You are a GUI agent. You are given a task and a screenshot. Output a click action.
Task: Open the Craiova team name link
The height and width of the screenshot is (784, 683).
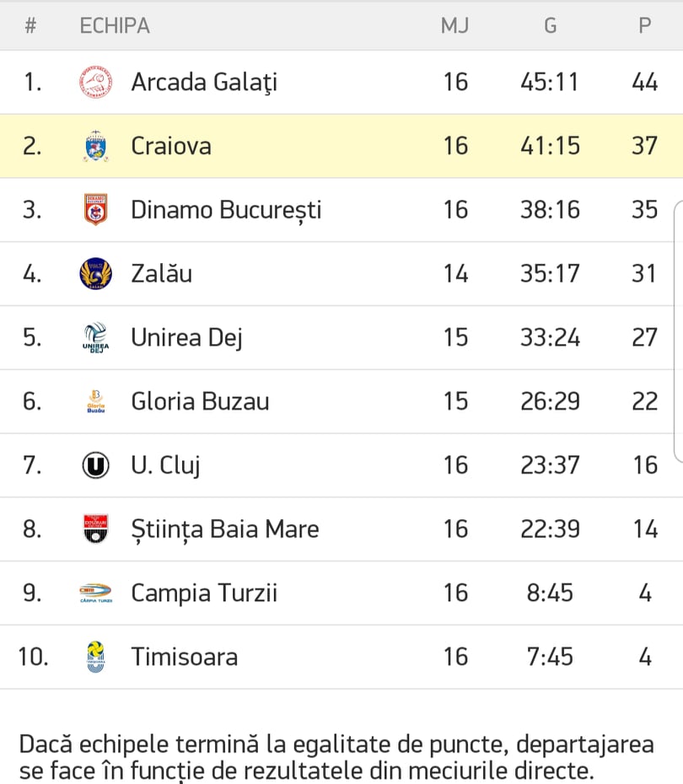click(x=171, y=147)
